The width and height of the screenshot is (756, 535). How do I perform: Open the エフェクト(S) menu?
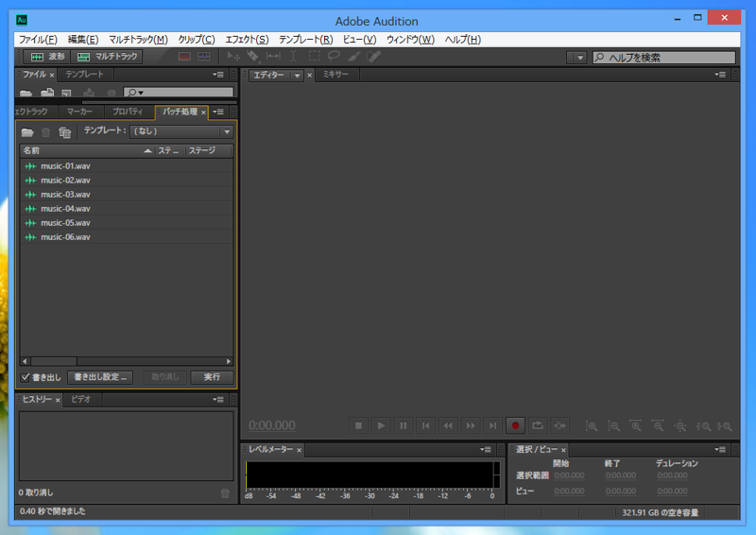pyautogui.click(x=247, y=40)
